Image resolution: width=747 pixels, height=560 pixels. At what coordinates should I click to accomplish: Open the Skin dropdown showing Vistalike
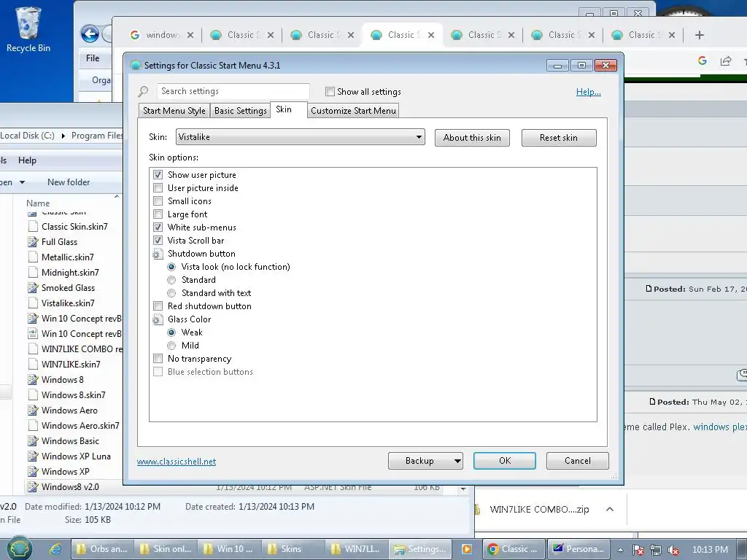[x=300, y=137]
